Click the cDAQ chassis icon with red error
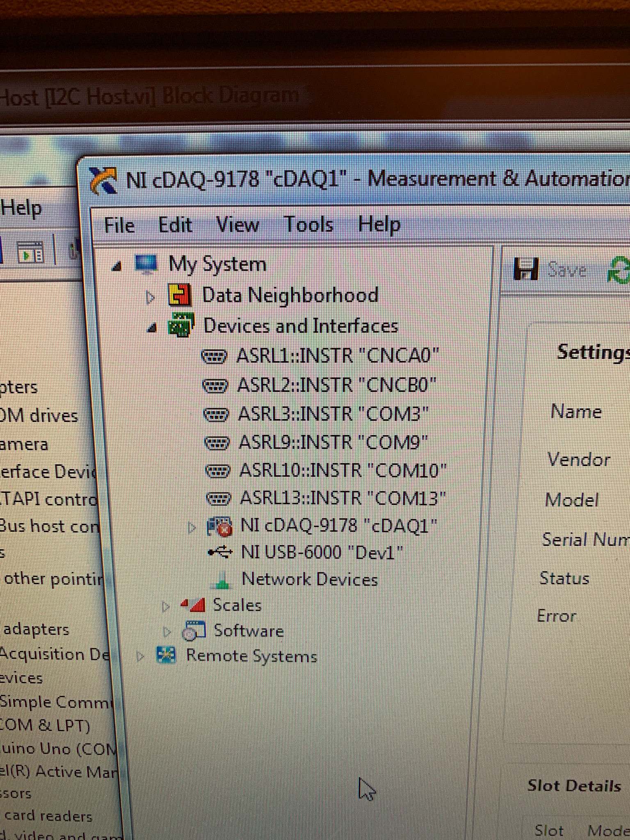 pyautogui.click(x=220, y=527)
